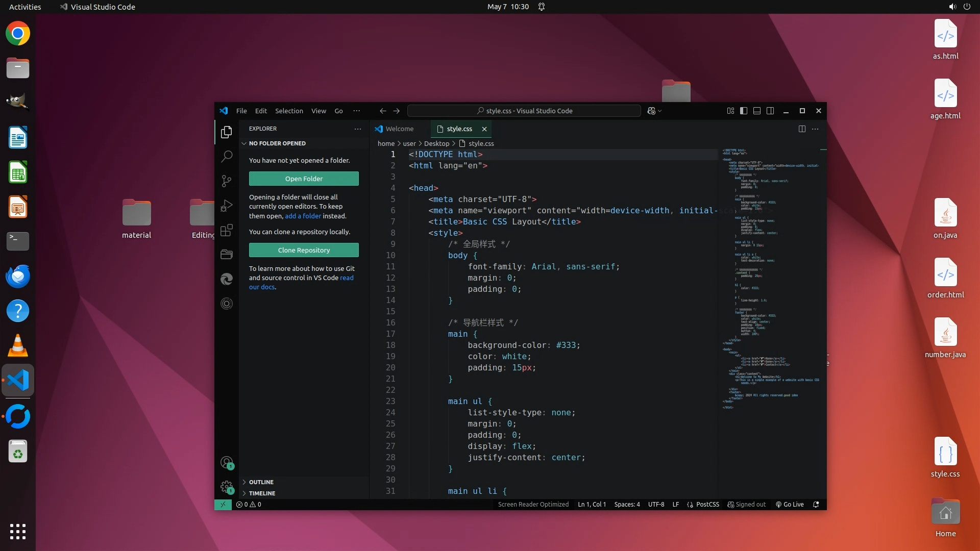Viewport: 980px width, 551px height.
Task: Click the 'add a folder' link
Action: pyautogui.click(x=303, y=216)
